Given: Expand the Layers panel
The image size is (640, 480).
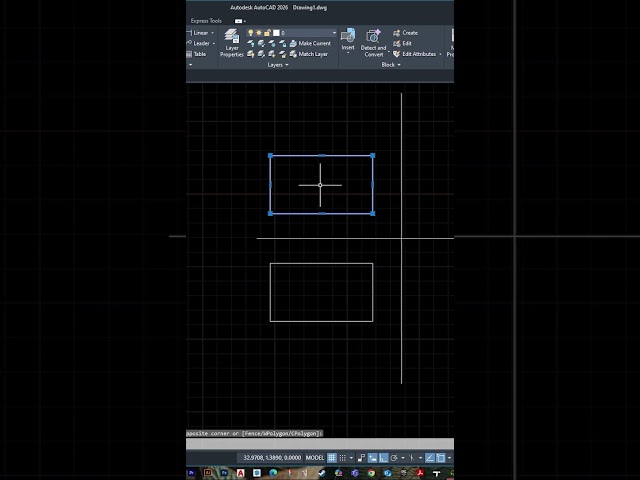Looking at the screenshot, I should tap(278, 65).
